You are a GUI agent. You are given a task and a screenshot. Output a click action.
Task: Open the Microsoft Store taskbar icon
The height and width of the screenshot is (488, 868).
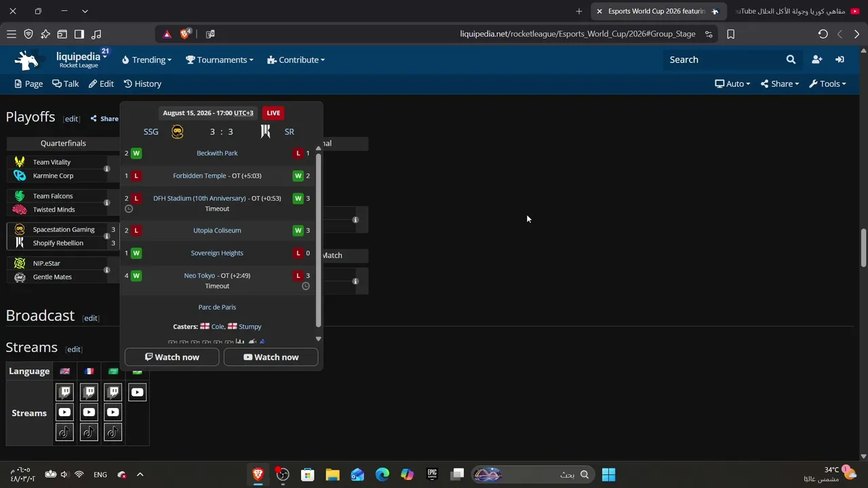tap(307, 474)
